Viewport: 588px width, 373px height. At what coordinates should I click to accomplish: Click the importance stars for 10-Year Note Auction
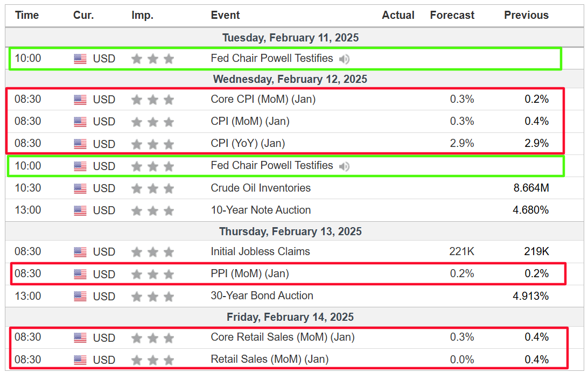pyautogui.click(x=152, y=210)
